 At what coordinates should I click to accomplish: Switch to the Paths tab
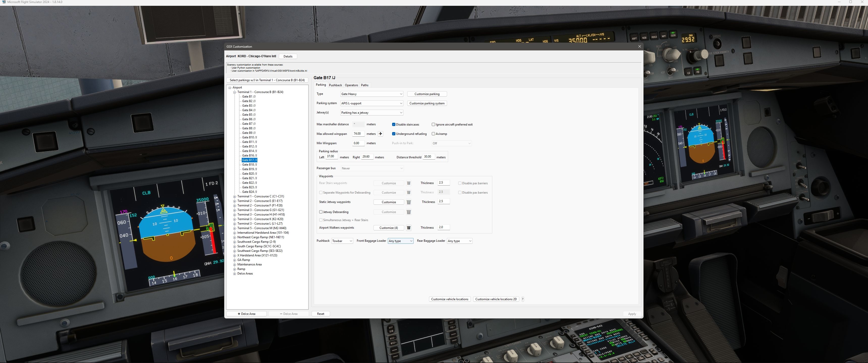tap(365, 85)
